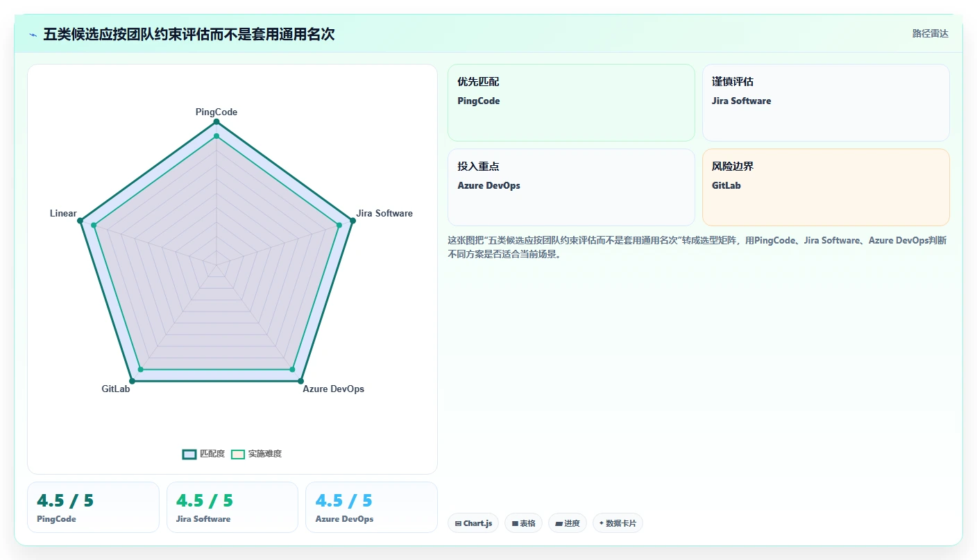Open the 优先匹配 PingCode card

click(571, 103)
